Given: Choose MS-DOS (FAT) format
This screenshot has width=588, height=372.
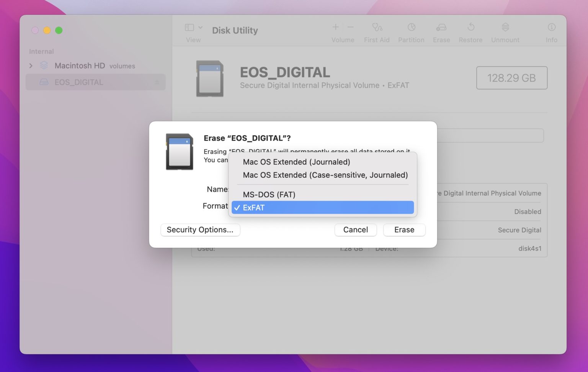Looking at the screenshot, I should click(322, 195).
